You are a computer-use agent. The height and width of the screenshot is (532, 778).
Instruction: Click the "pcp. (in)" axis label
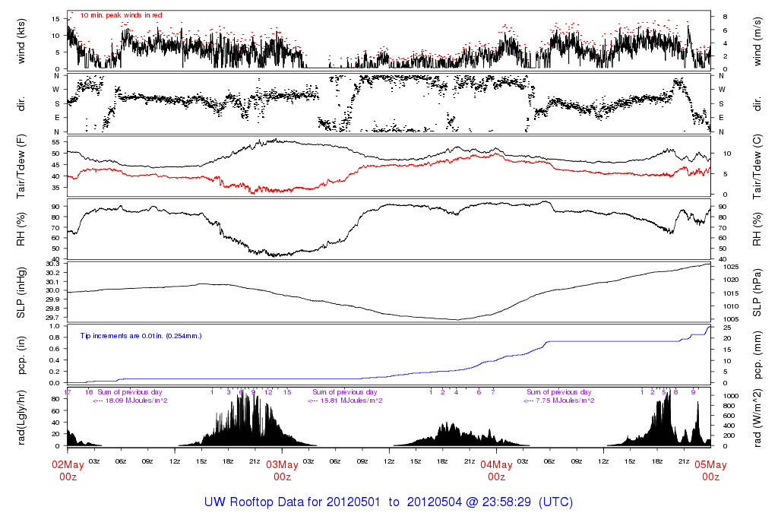(x=21, y=356)
